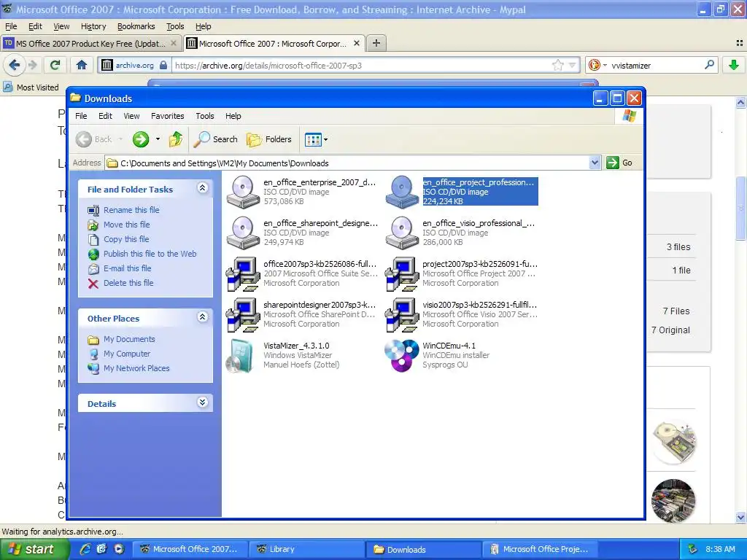Select en_office_project_professional ISO icon

pos(402,192)
